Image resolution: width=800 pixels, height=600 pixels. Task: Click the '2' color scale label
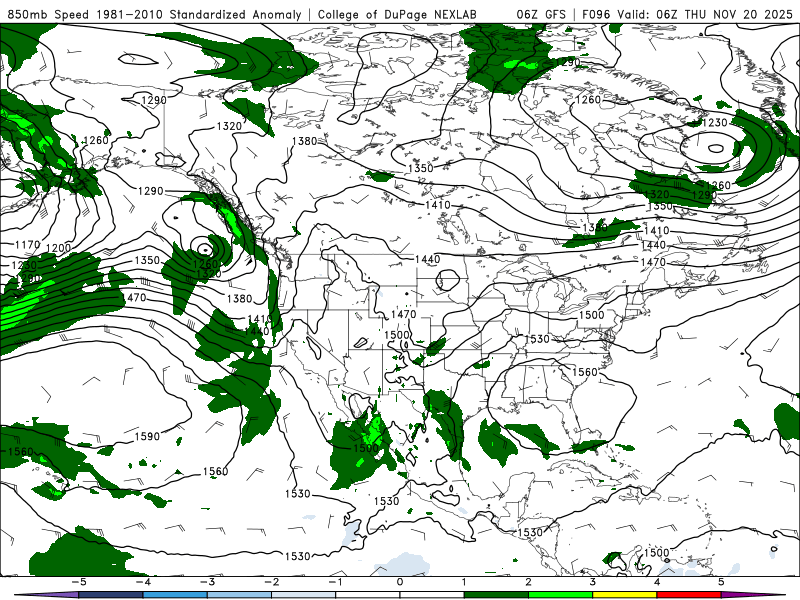click(x=528, y=582)
